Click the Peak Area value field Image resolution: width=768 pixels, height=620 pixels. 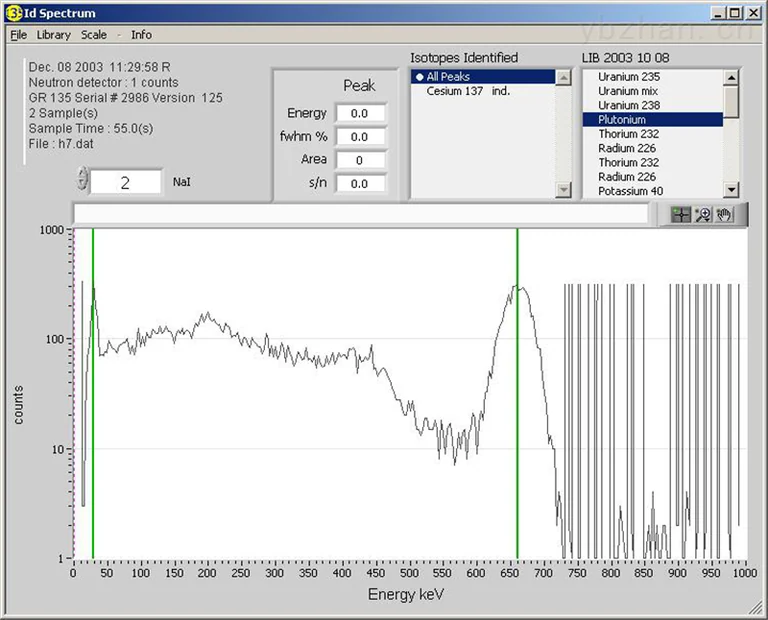(x=360, y=160)
